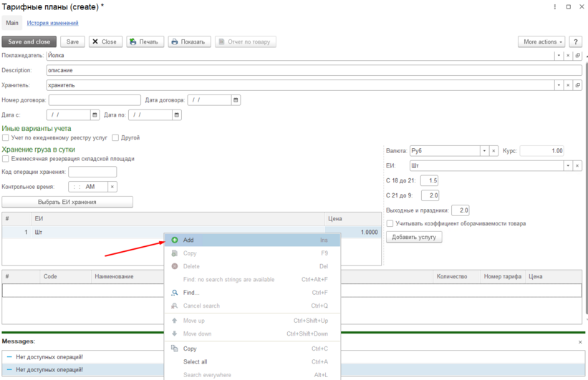Expand the More actions menu
This screenshot has width=588, height=380.
pyautogui.click(x=543, y=42)
